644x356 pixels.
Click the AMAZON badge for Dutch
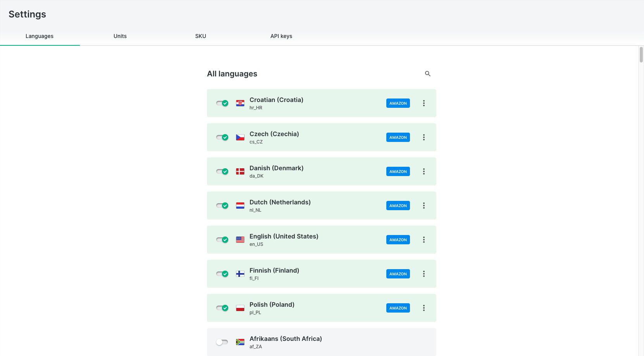[398, 206]
